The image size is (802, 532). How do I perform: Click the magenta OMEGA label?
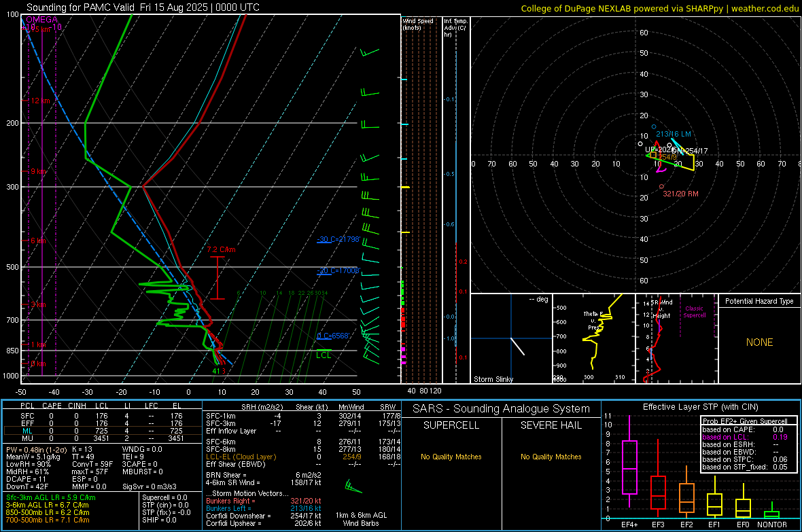point(41,20)
